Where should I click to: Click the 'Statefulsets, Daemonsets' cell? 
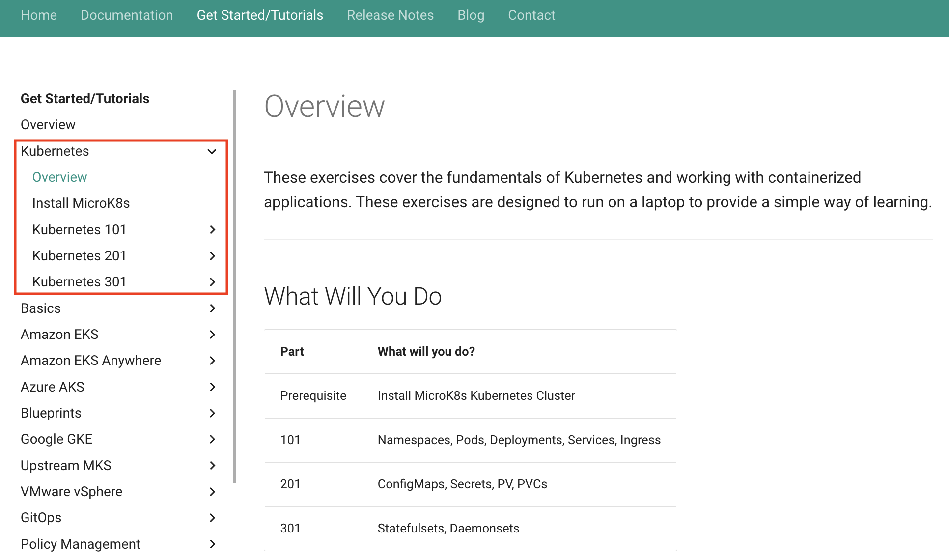448,529
